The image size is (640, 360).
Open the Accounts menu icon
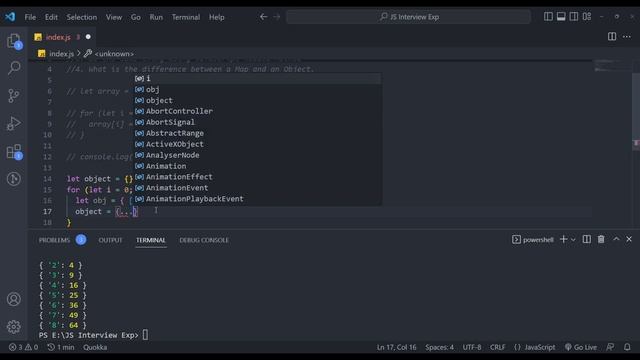click(x=13, y=299)
